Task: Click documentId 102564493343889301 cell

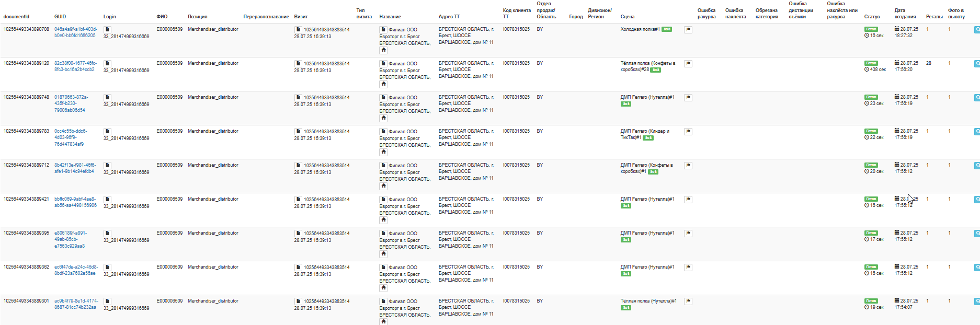Action: point(26,301)
